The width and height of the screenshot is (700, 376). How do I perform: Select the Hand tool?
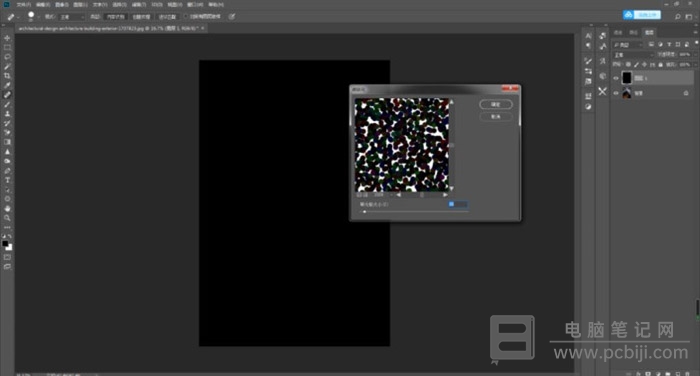[x=7, y=208]
